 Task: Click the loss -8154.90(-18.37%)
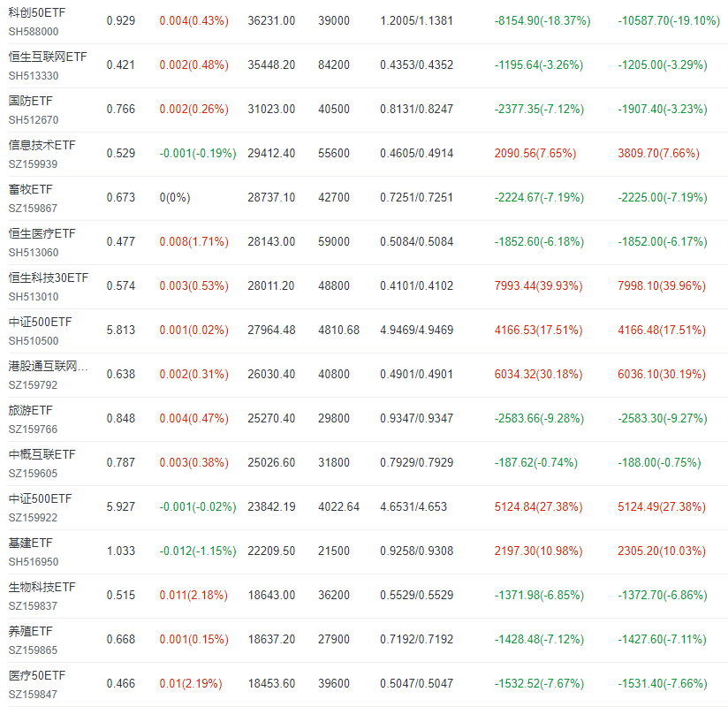pos(542,21)
